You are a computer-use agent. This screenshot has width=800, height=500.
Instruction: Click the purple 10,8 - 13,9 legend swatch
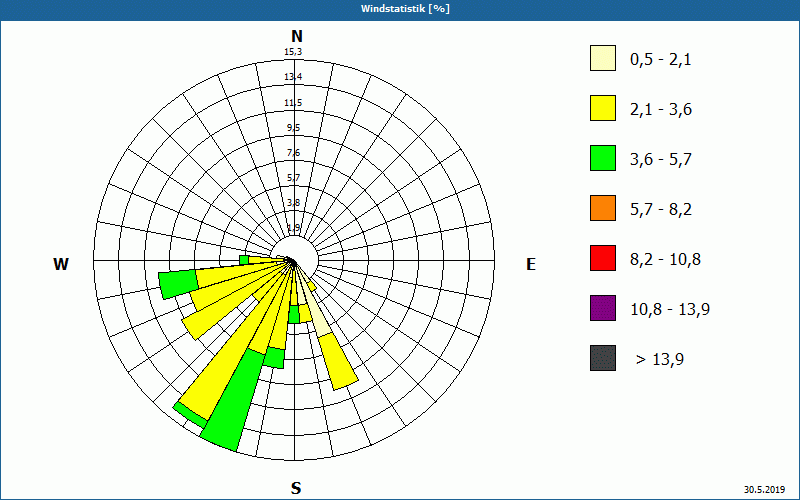tap(603, 308)
